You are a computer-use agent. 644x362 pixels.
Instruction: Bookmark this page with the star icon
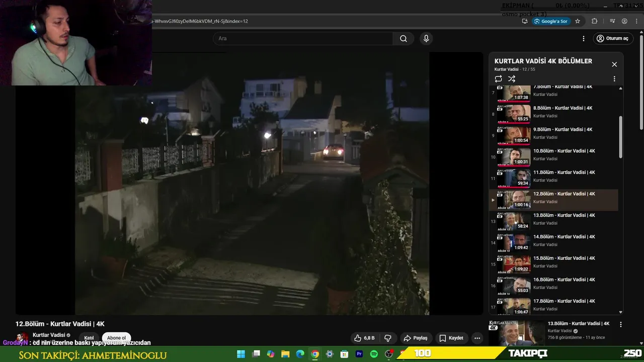(x=578, y=21)
